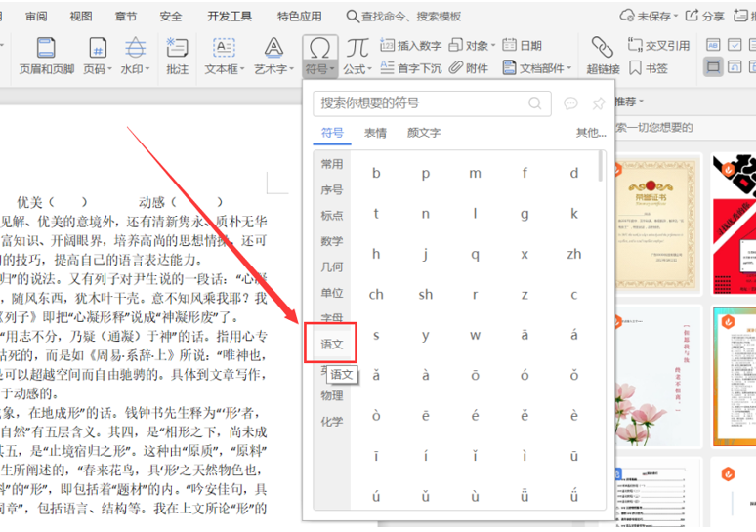Select the Serial Number (序号) category
Image resolution: width=756 pixels, height=532 pixels.
coord(332,190)
